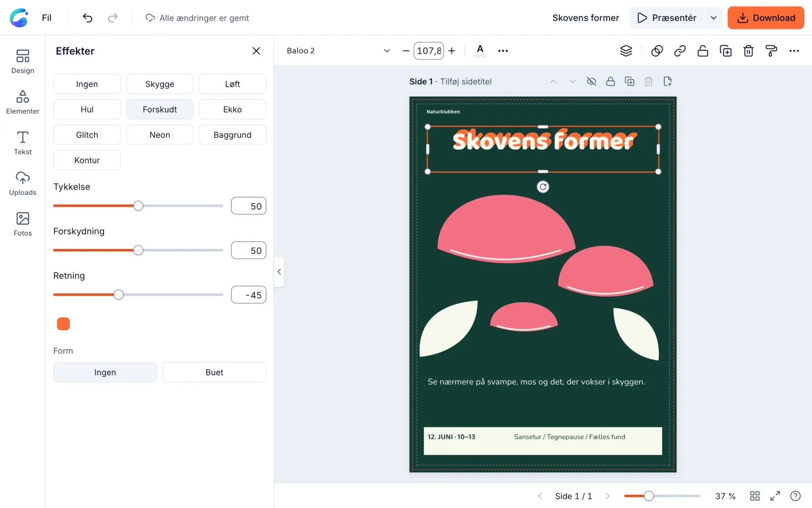Collapse the side panel arrow
The height and width of the screenshot is (508, 812).
pyautogui.click(x=279, y=272)
